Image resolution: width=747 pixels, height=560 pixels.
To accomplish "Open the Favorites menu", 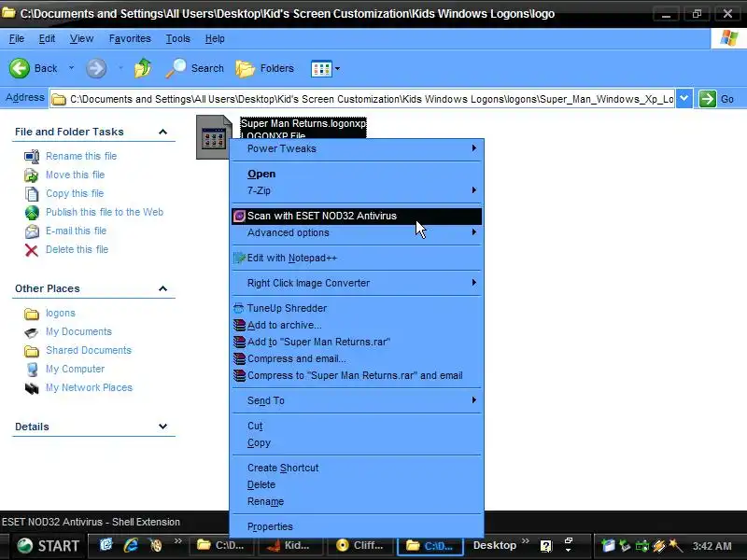I will [x=130, y=38].
